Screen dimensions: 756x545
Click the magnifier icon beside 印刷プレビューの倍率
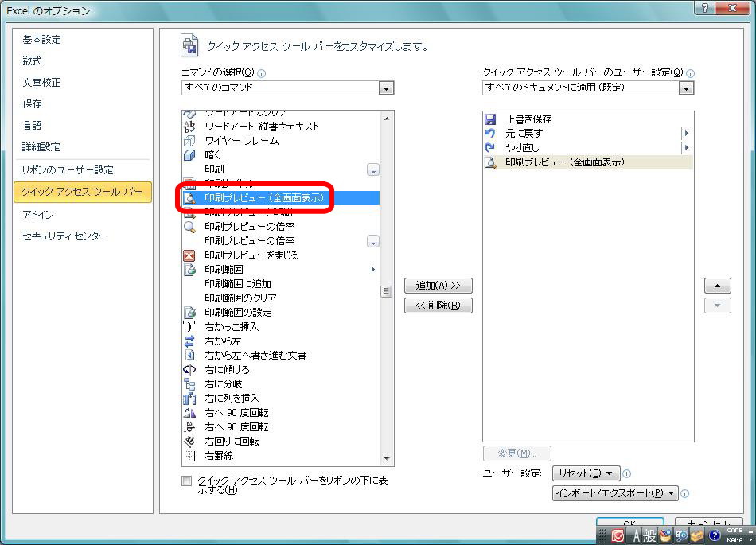[x=189, y=227]
